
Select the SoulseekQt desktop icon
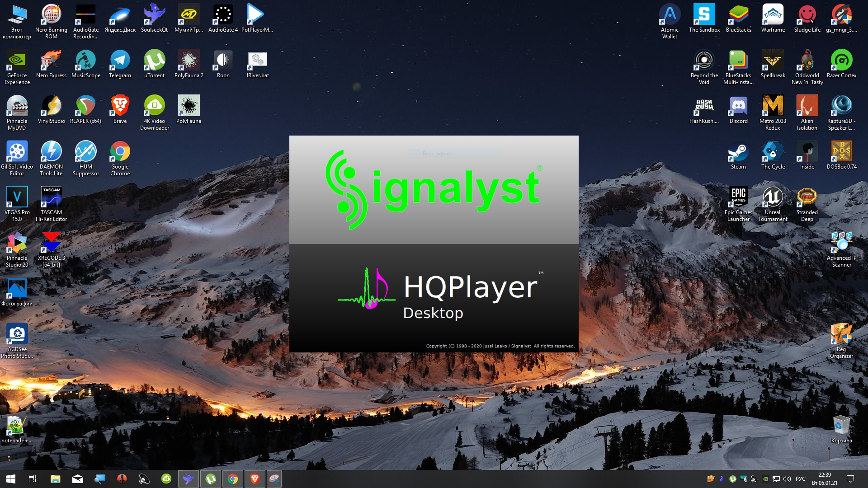[x=154, y=18]
